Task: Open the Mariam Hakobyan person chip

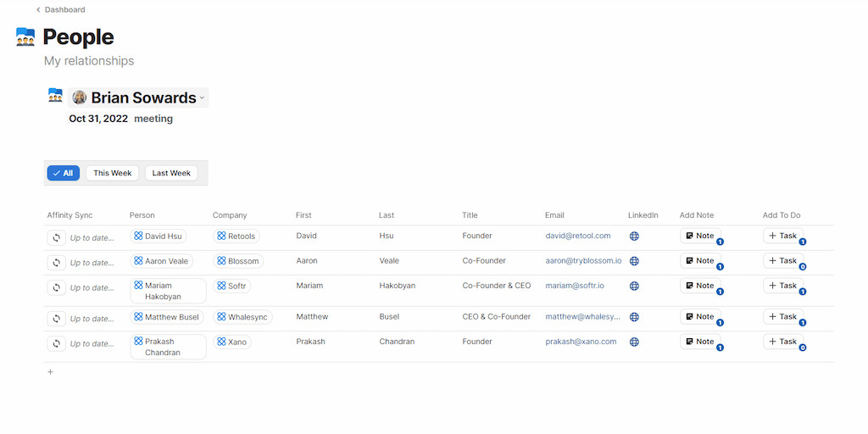Action: 169,292
